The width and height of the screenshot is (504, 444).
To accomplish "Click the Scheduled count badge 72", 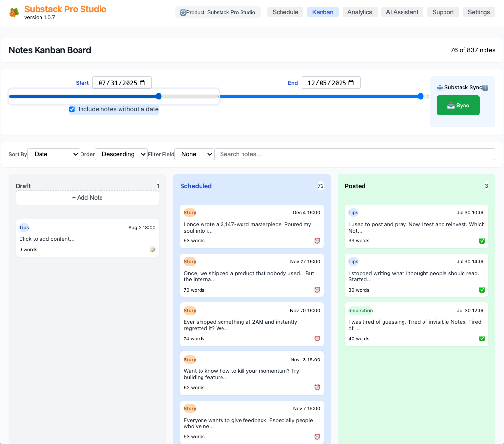I will click(321, 186).
